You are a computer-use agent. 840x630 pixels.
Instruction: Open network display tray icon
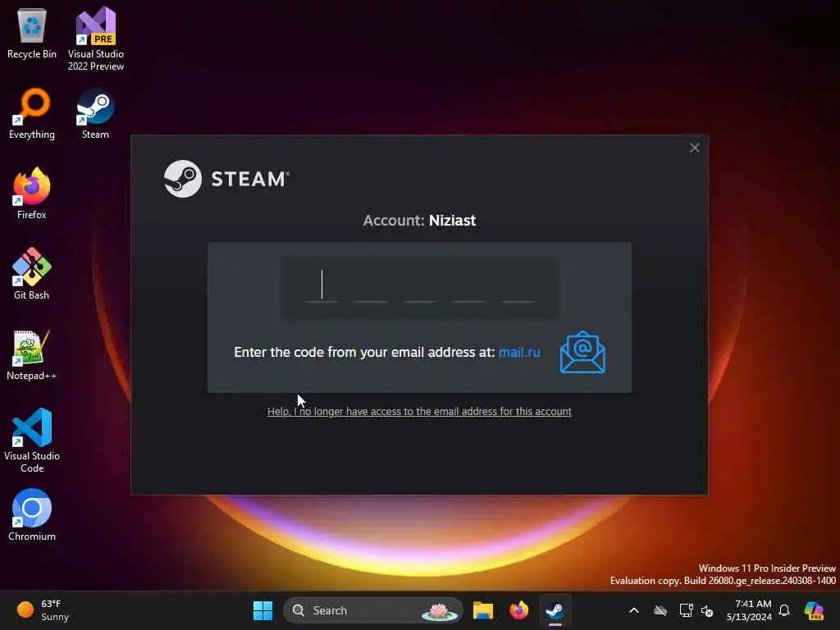click(x=686, y=610)
